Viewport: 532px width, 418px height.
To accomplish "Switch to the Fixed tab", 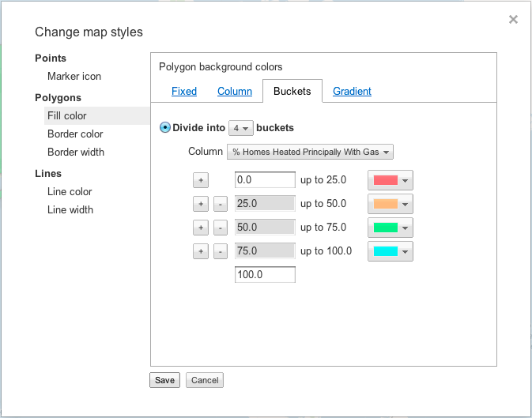I will (x=184, y=91).
